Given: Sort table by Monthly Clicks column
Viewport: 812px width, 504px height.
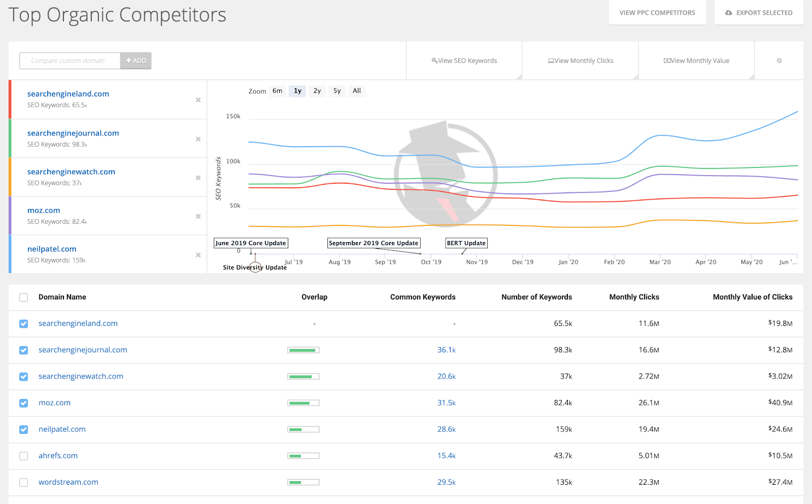Looking at the screenshot, I should coord(634,297).
